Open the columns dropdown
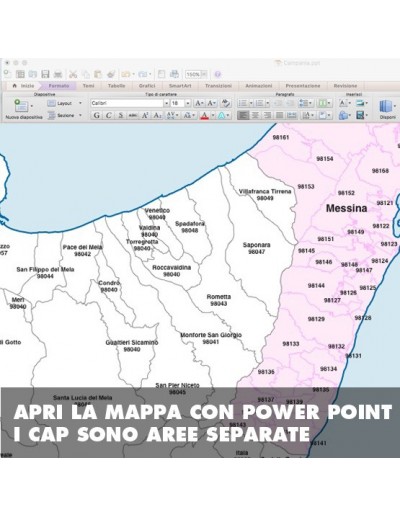 pos(324,103)
